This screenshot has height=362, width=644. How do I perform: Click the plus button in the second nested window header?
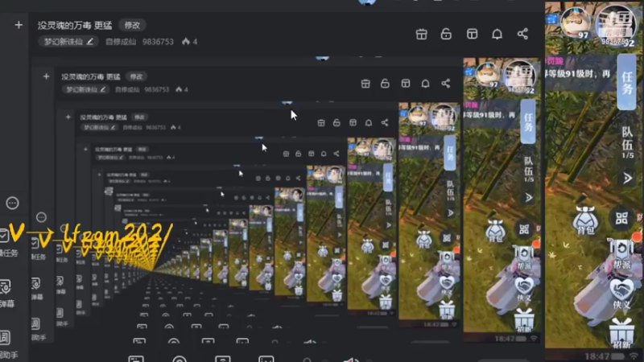pos(46,76)
